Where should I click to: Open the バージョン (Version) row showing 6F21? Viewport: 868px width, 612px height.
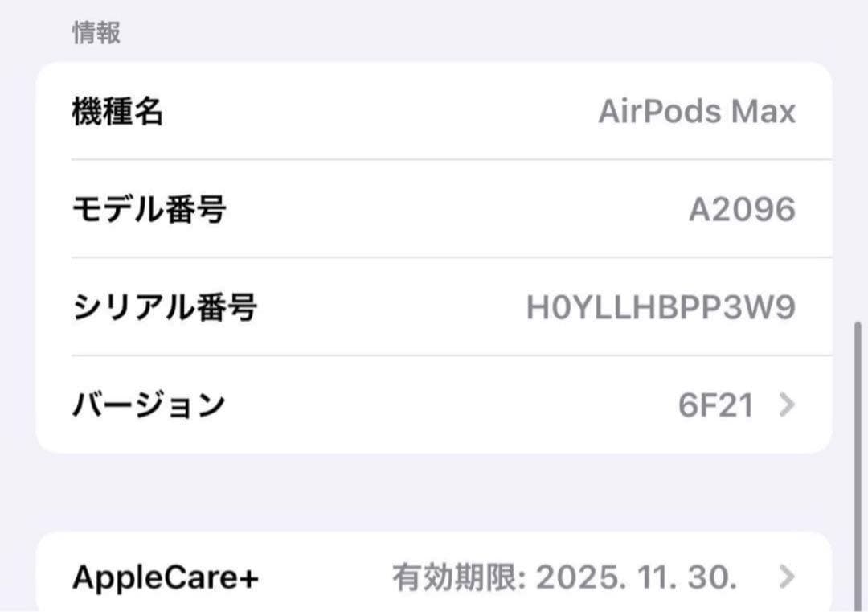tap(434, 405)
